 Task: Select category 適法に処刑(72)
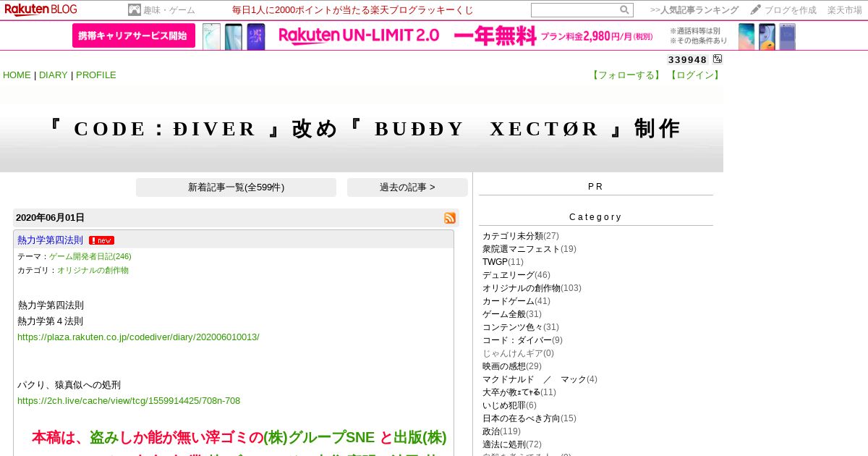pyautogui.click(x=512, y=444)
